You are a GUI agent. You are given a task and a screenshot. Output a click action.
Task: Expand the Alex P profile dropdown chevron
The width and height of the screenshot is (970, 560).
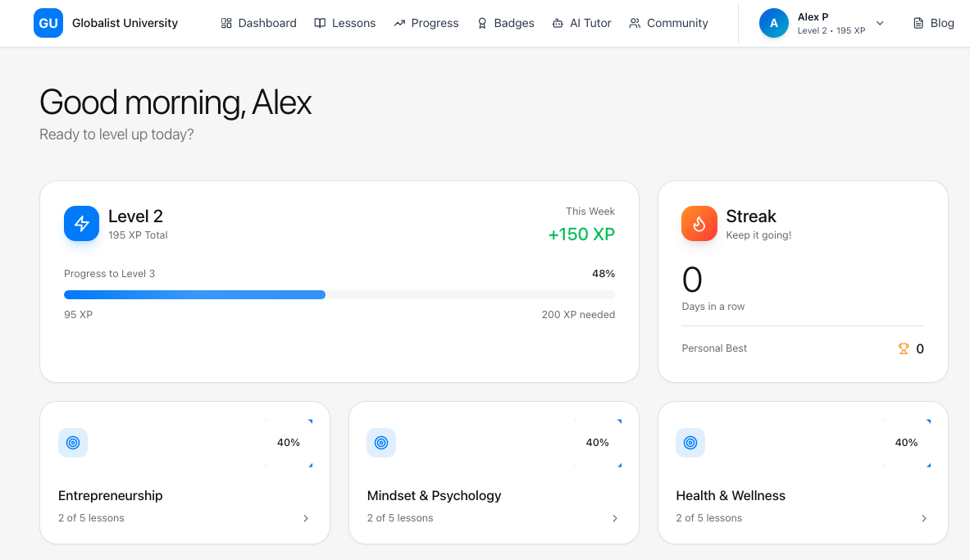coord(880,24)
